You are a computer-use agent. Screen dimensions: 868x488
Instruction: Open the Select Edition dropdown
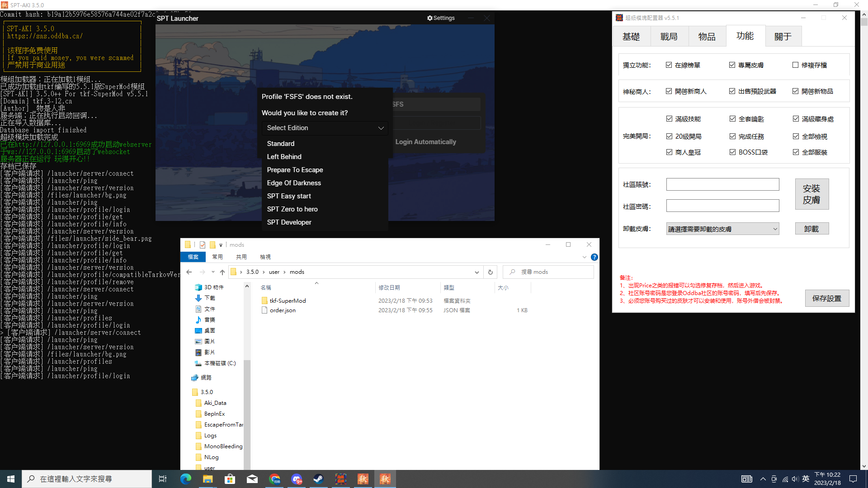point(325,128)
